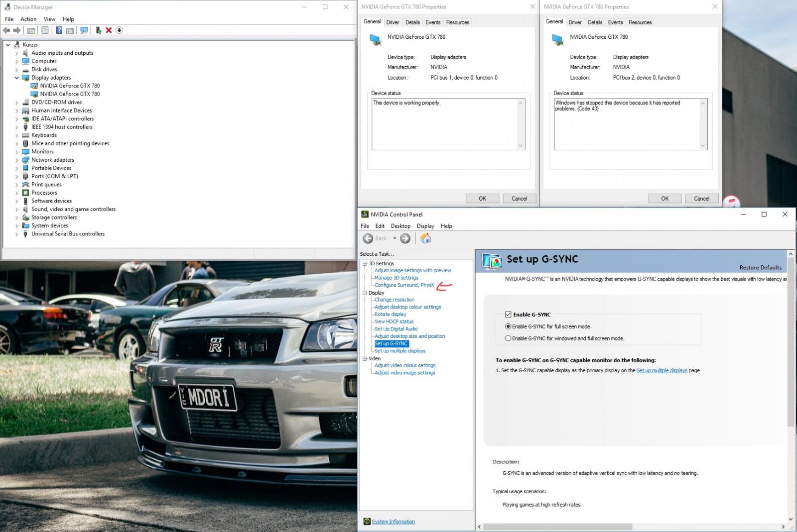Open Resources tab in the Code 43 dialog

click(640, 22)
